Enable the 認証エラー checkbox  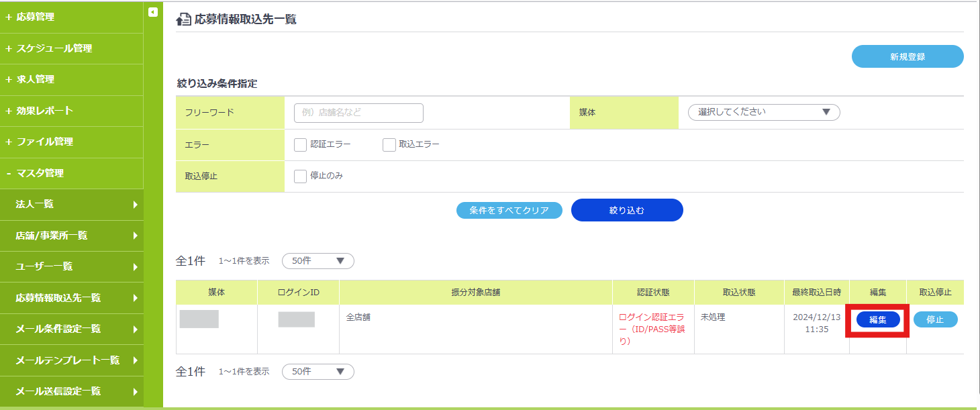301,145
